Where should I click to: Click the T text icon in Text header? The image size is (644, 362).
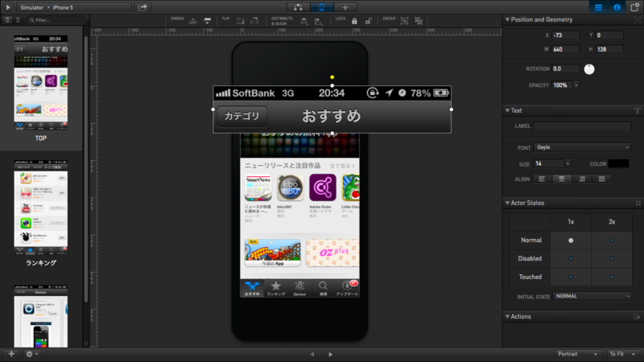[637, 111]
